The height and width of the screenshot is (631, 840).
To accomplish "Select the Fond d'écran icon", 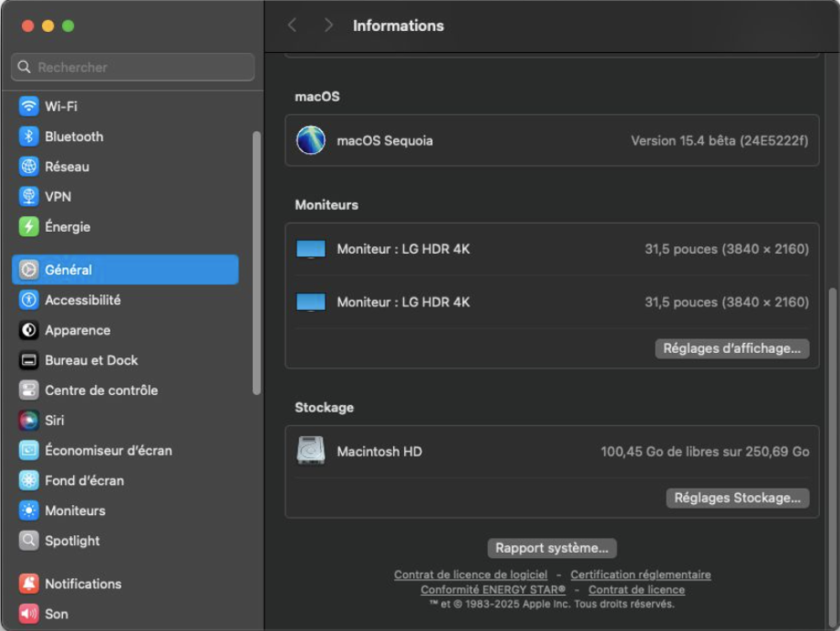I will [29, 480].
